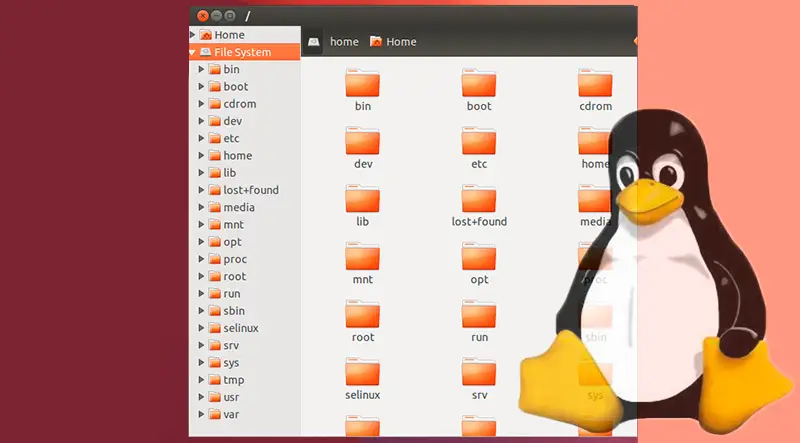The height and width of the screenshot is (443, 800).
Task: Click the File System drive icon in sidebar
Action: point(206,52)
